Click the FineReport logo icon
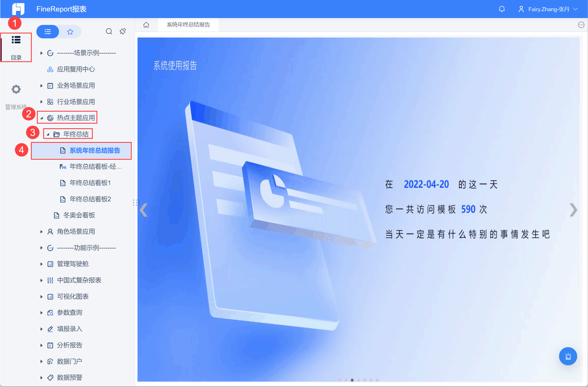Screen dimensions: 588x387 pos(18,9)
